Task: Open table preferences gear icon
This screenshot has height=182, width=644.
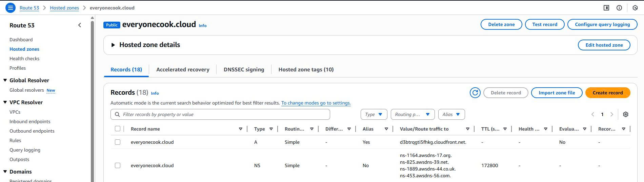Action: (x=626, y=114)
